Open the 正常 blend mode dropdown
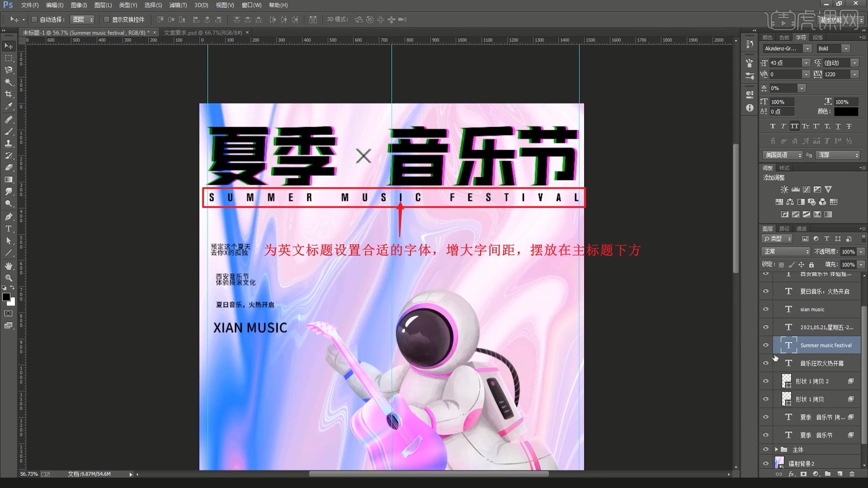 (786, 251)
